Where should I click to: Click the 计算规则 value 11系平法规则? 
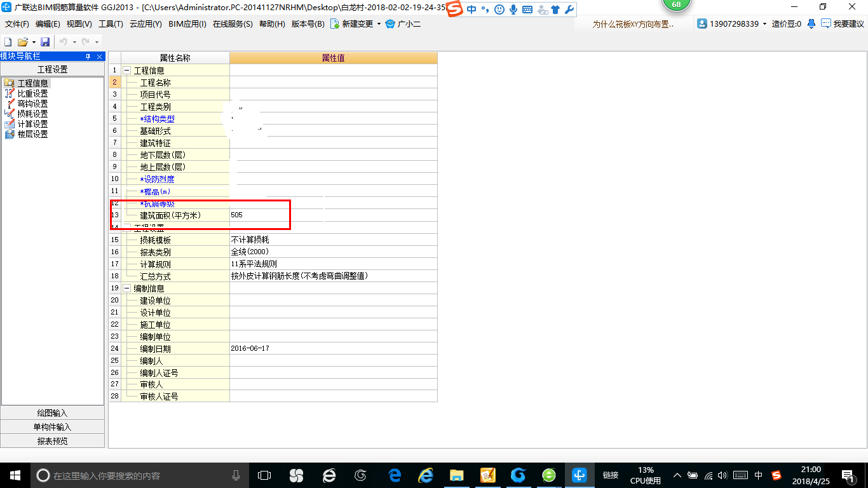pos(334,264)
